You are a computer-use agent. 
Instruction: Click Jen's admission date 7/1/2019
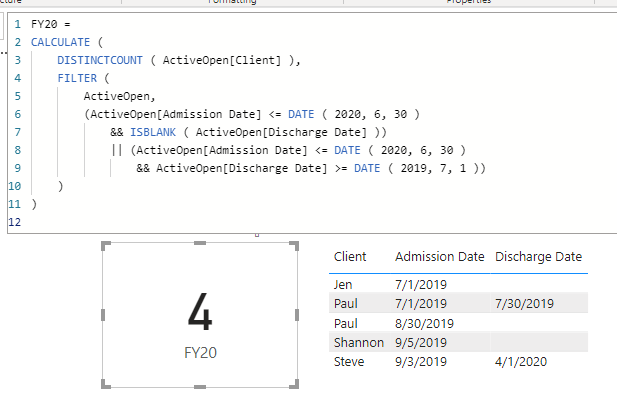click(421, 285)
